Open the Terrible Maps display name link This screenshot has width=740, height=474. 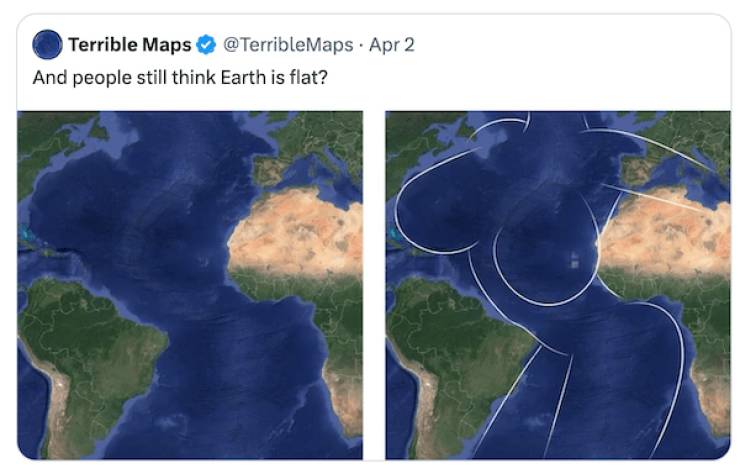click(129, 45)
